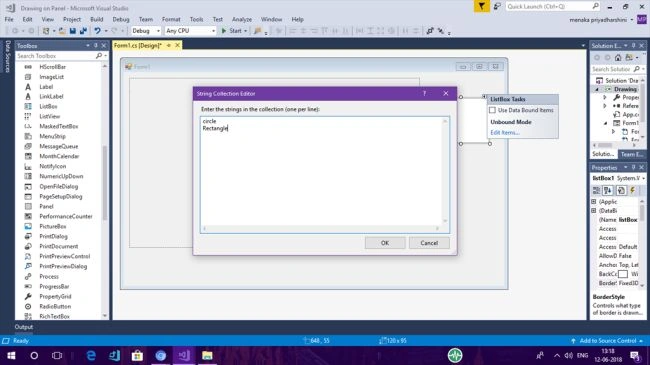The width and height of the screenshot is (650, 365).
Task: Select MonthCalendar in the Toolbox
Action: point(59,156)
